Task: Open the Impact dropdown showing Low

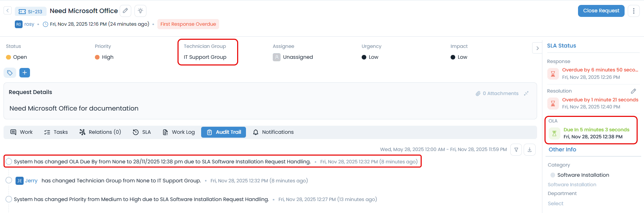Action: (x=459, y=57)
